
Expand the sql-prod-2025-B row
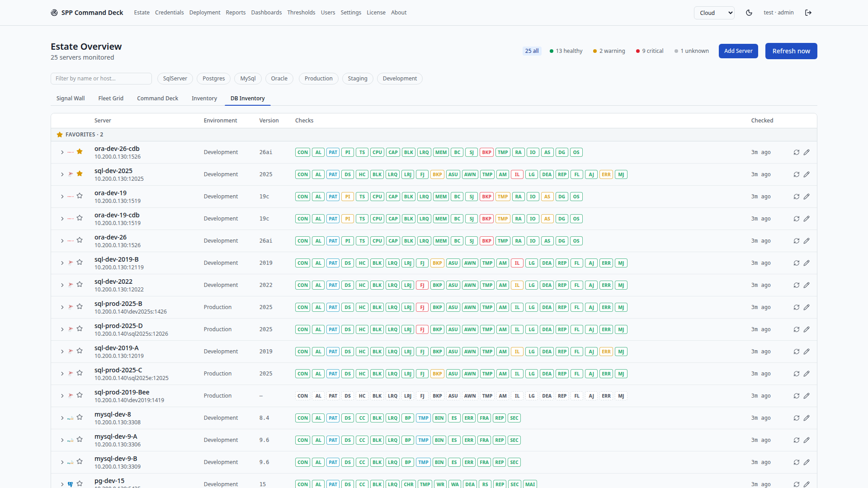62,307
